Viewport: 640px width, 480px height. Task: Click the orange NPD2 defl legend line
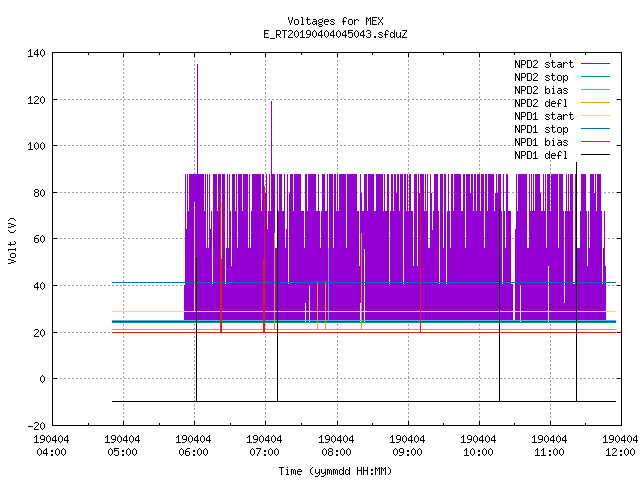click(x=595, y=103)
